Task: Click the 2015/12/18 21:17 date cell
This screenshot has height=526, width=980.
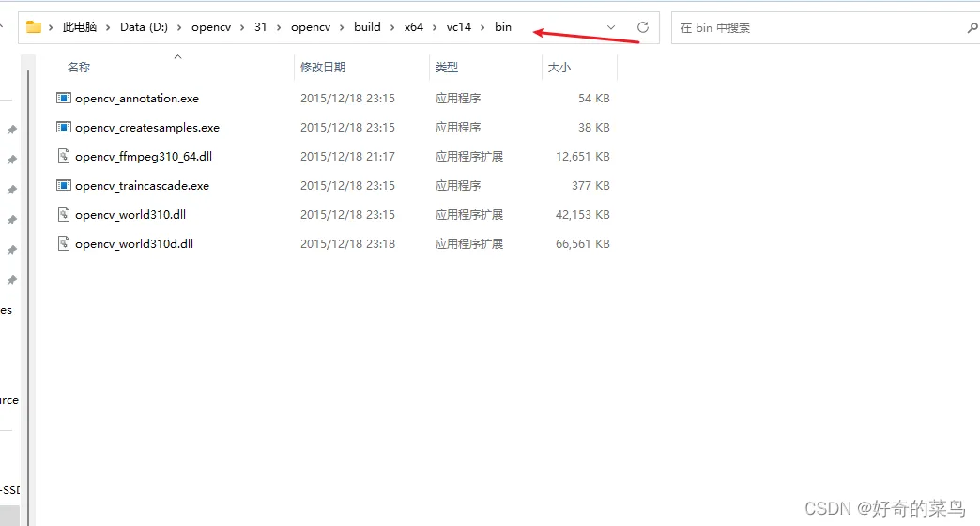Action: (347, 156)
